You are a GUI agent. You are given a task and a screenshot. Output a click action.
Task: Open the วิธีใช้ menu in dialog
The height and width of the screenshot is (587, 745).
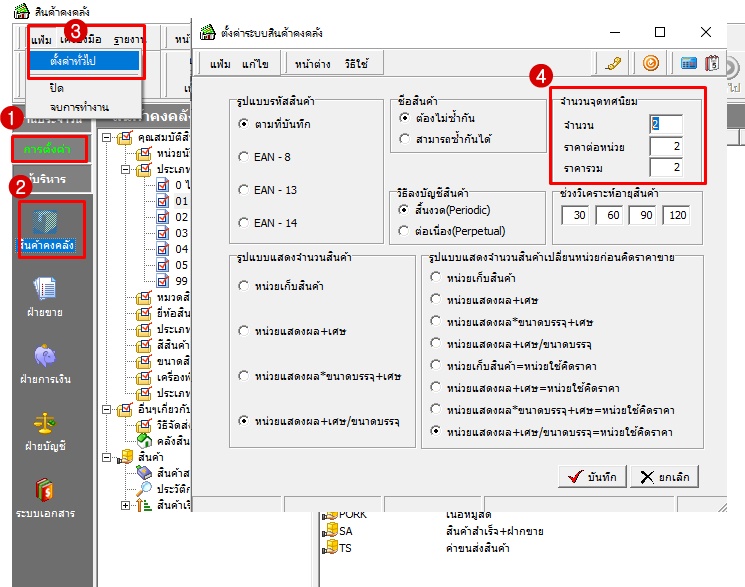pos(356,63)
